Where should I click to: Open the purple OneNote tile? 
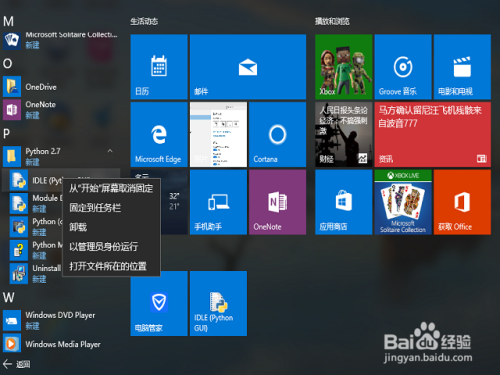coord(277,202)
